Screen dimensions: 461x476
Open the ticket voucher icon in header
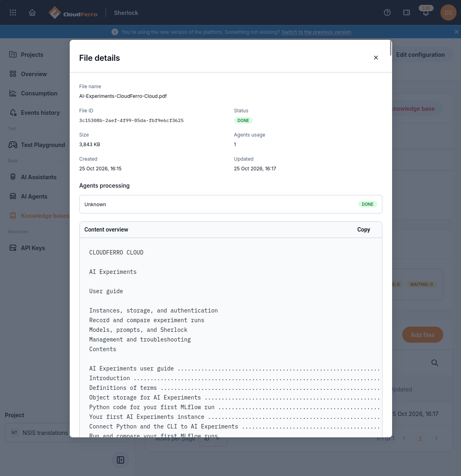(407, 12)
